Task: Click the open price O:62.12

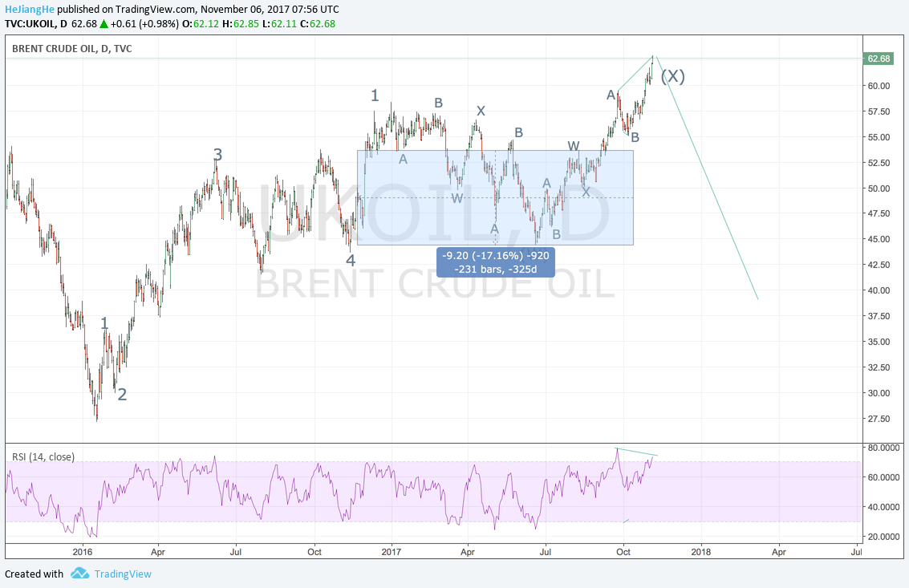Action: click(201, 24)
